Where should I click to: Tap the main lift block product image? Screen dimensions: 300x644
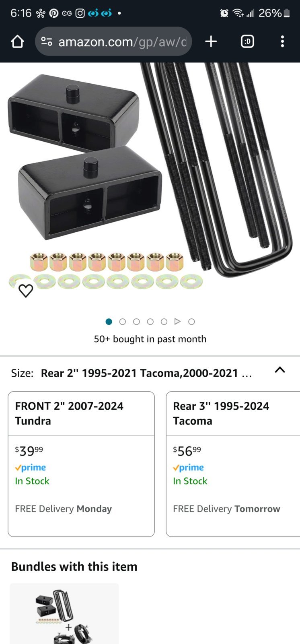coord(150,177)
